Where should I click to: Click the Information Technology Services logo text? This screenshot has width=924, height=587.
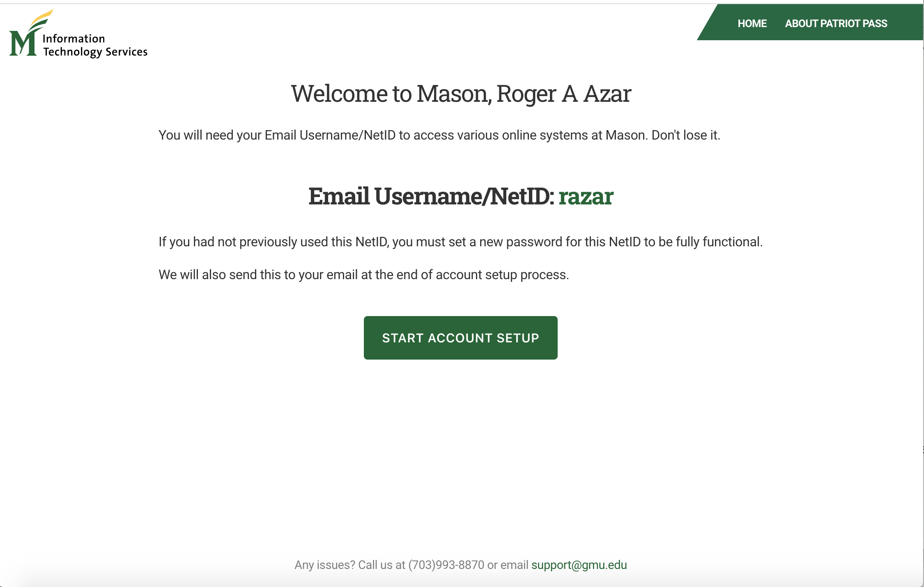tap(95, 45)
